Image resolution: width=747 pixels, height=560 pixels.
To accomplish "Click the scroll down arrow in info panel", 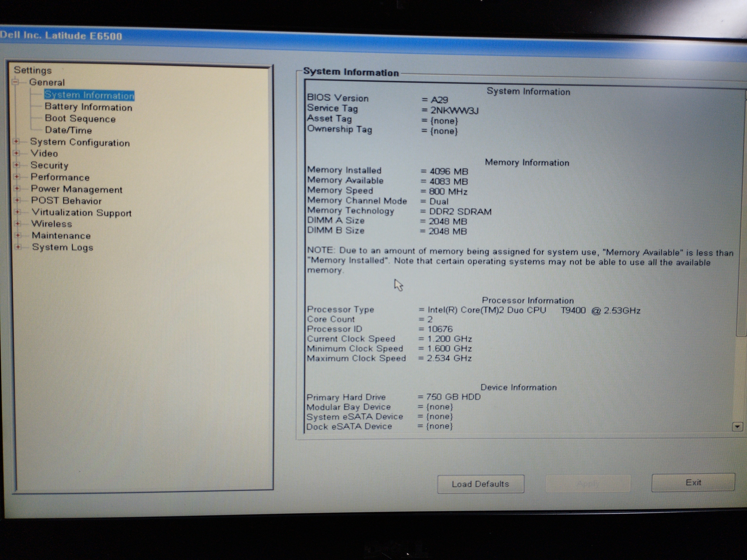I will [737, 427].
